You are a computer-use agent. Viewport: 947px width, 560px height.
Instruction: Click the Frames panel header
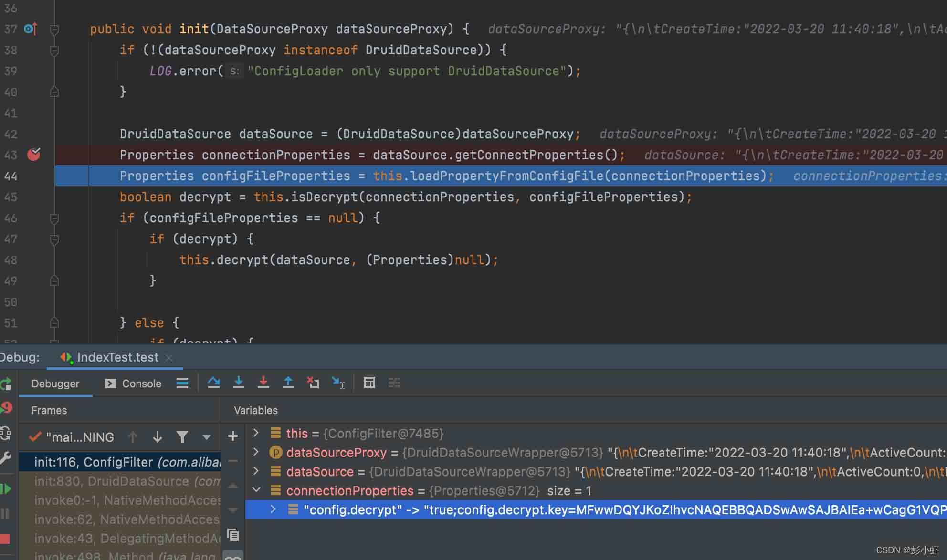tap(49, 410)
